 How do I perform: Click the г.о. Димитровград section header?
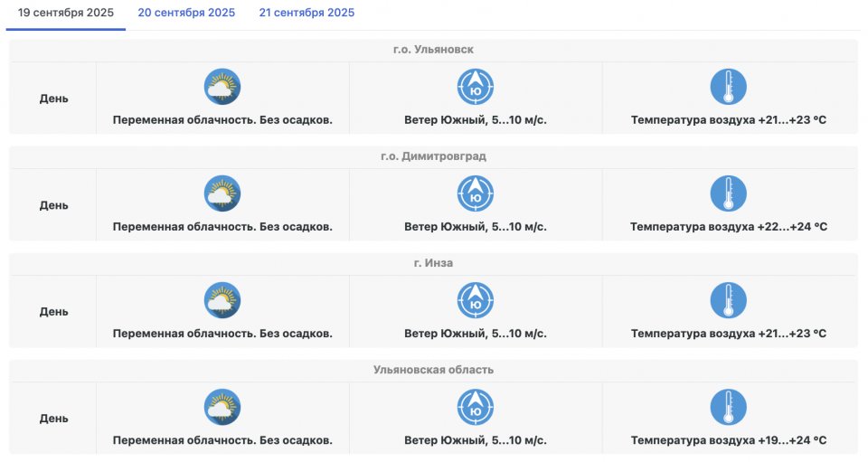click(433, 156)
